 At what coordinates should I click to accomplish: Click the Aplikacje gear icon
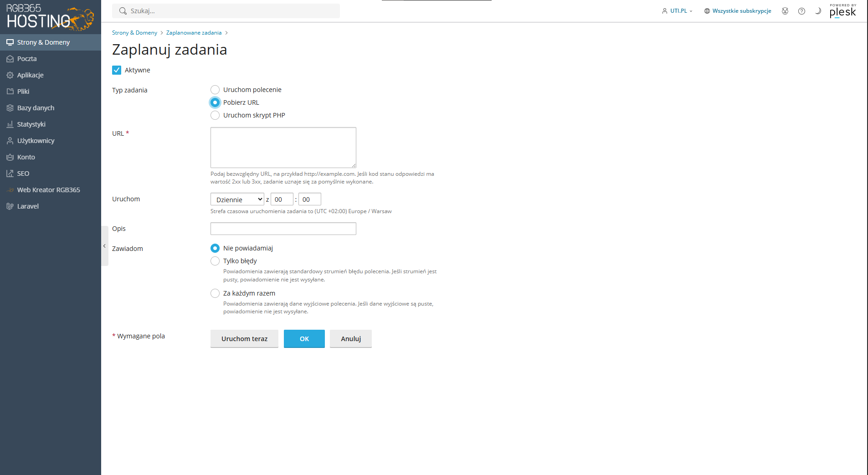click(x=10, y=75)
